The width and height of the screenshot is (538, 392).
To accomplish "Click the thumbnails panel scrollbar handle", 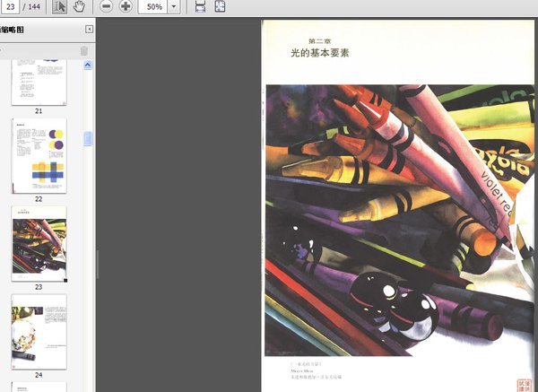I will tap(88, 139).
